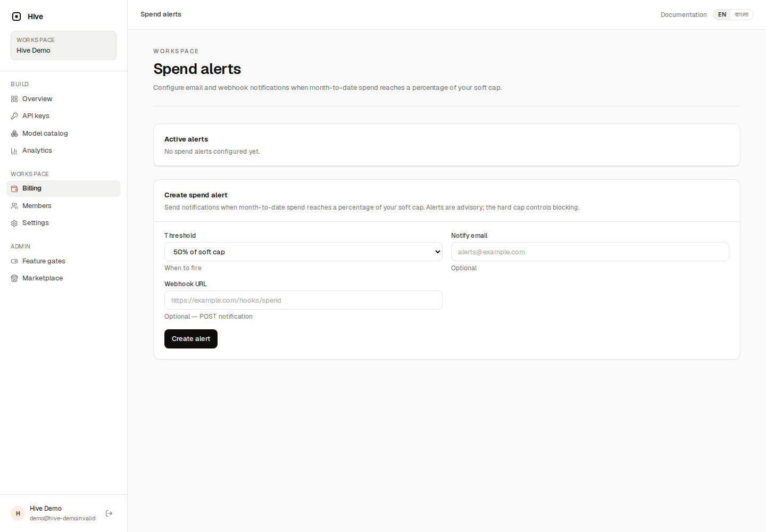The image size is (766, 532).
Task: Switch language to EN
Action: [x=722, y=15]
